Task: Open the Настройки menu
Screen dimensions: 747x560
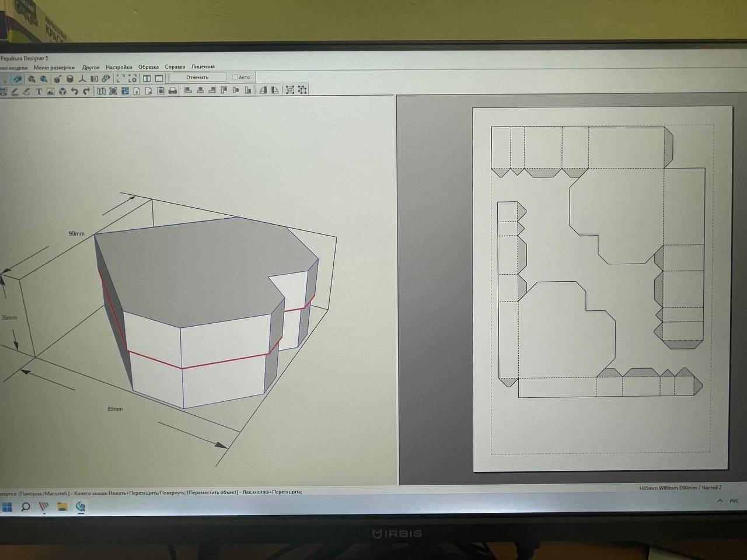Action: click(x=118, y=67)
